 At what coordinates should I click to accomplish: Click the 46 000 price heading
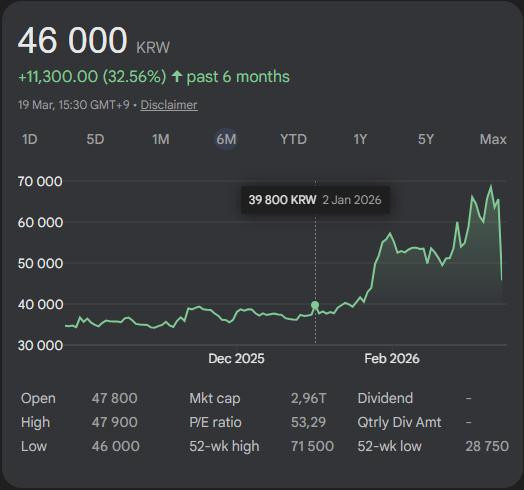click(x=73, y=40)
